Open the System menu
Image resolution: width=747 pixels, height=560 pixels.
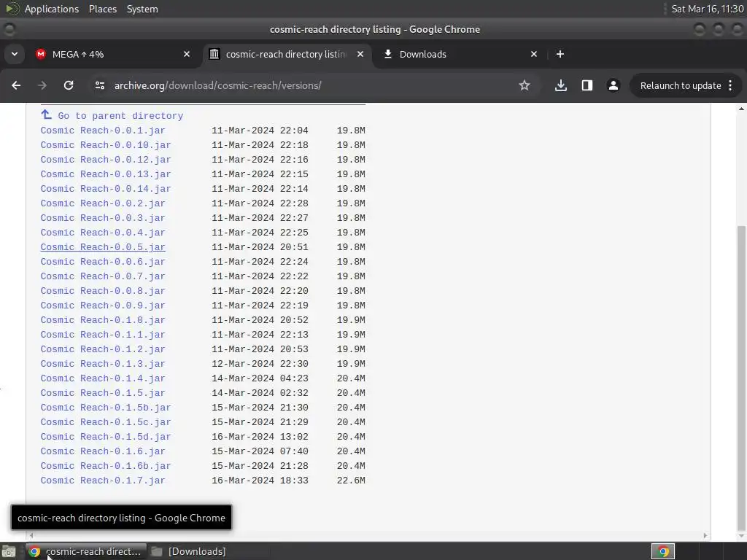coord(142,9)
